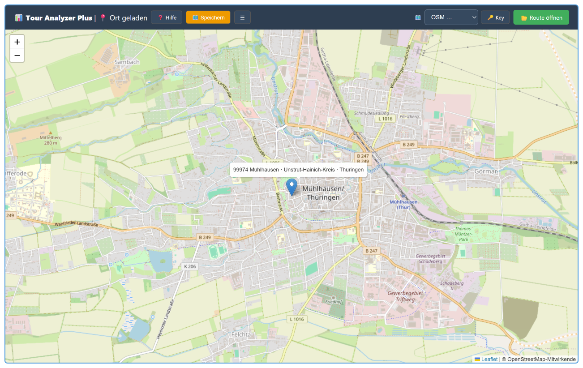583x368 pixels.
Task: Open the Leaflet attribution link
Action: (x=486, y=359)
